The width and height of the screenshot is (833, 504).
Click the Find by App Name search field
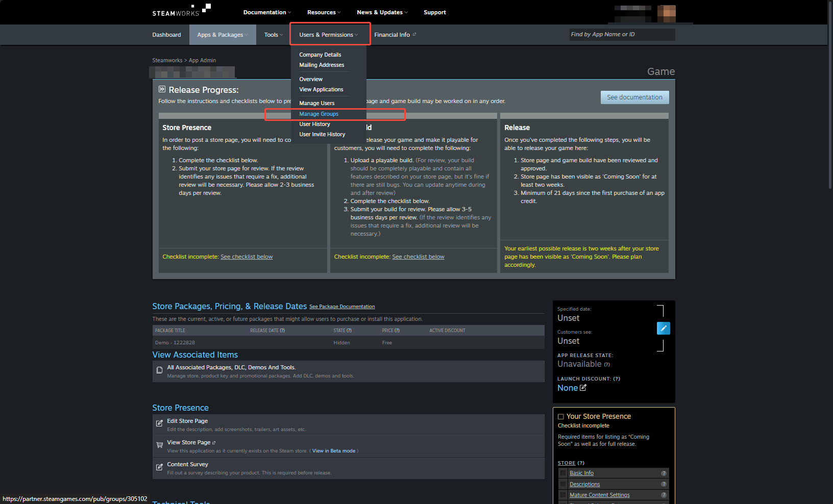[622, 34]
